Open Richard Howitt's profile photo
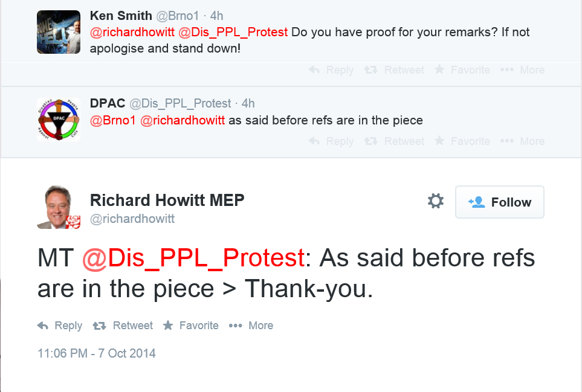The width and height of the screenshot is (582, 392). 59,207
